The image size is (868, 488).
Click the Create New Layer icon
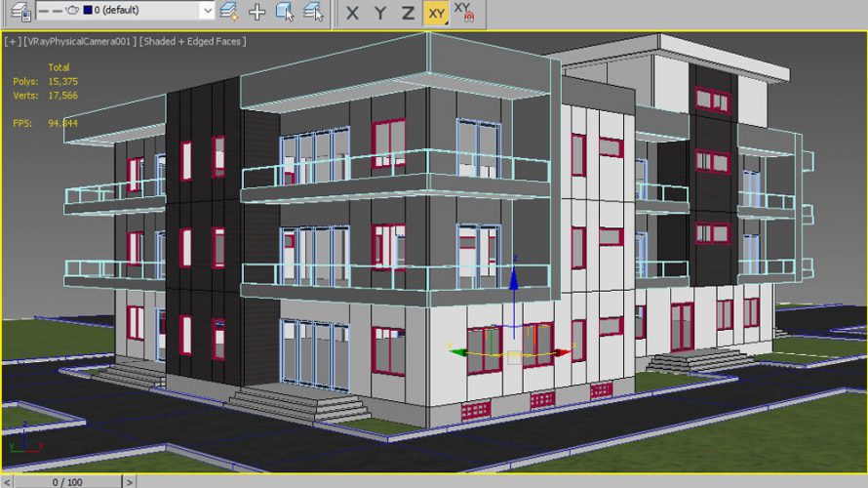pyautogui.click(x=228, y=12)
